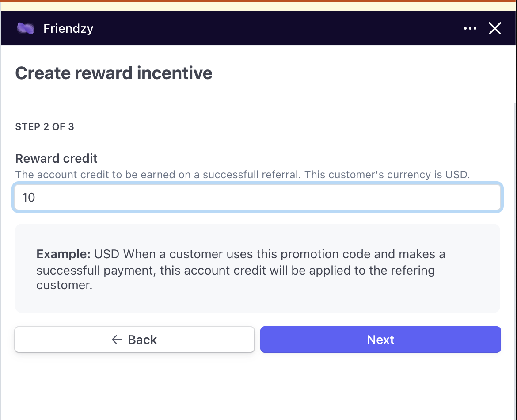The height and width of the screenshot is (420, 517).
Task: Close the Friendzy panel with the X
Action: pyautogui.click(x=494, y=28)
